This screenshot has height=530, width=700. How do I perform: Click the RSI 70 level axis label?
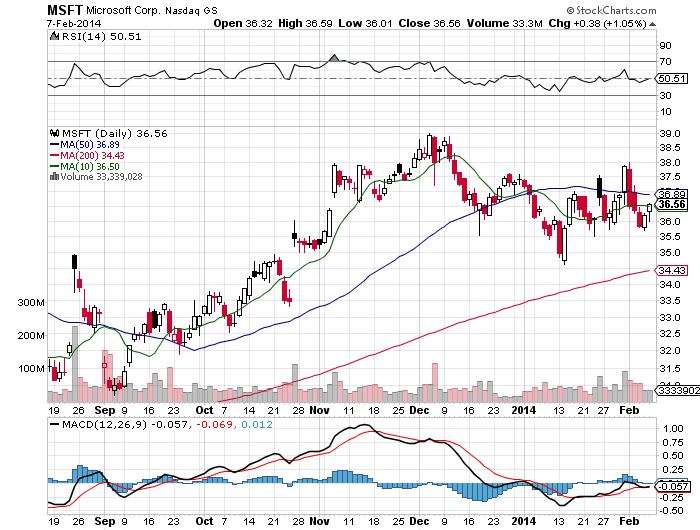pos(665,62)
